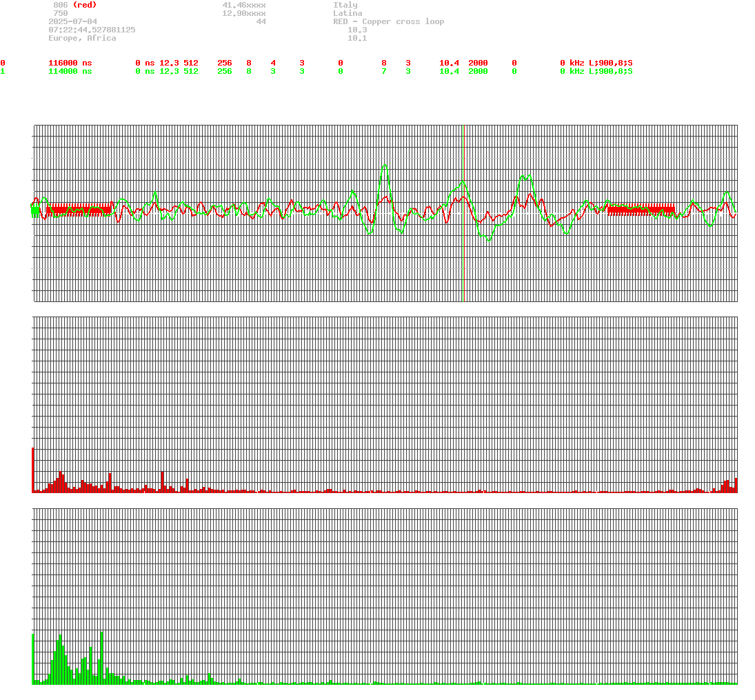Click "2000" in the green channel row
Viewport: 755px width, 700px height.
tap(478, 71)
